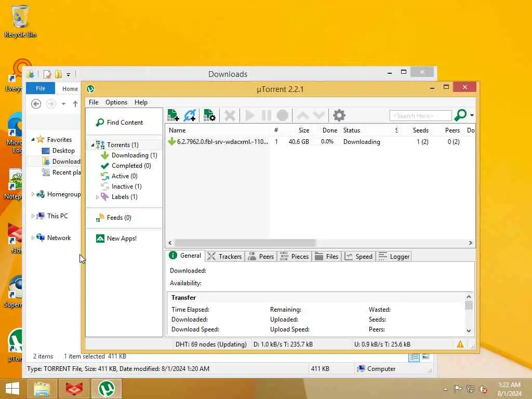This screenshot has height=399, width=532.
Task: Click Up arrow in Downloads window
Action: (75, 104)
